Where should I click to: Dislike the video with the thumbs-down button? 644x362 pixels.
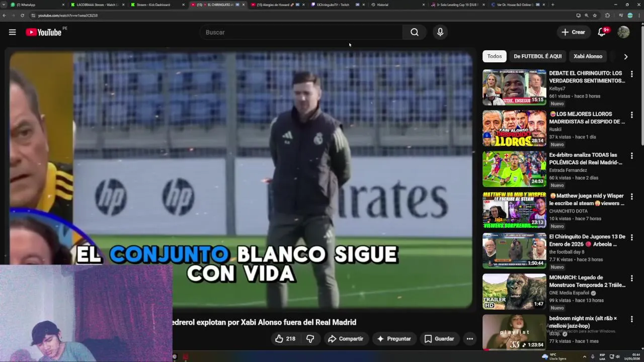click(310, 339)
